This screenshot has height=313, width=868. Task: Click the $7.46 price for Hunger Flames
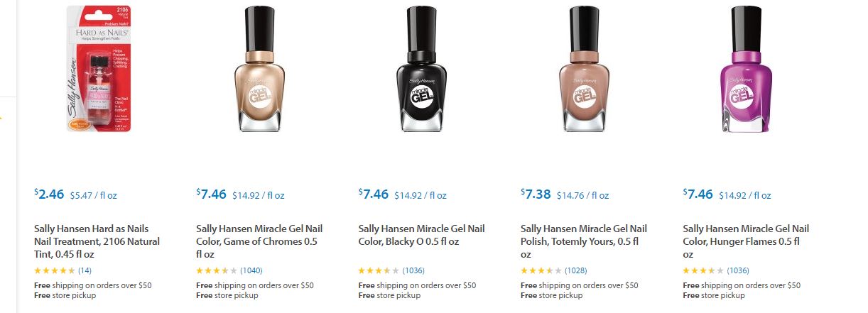698,194
